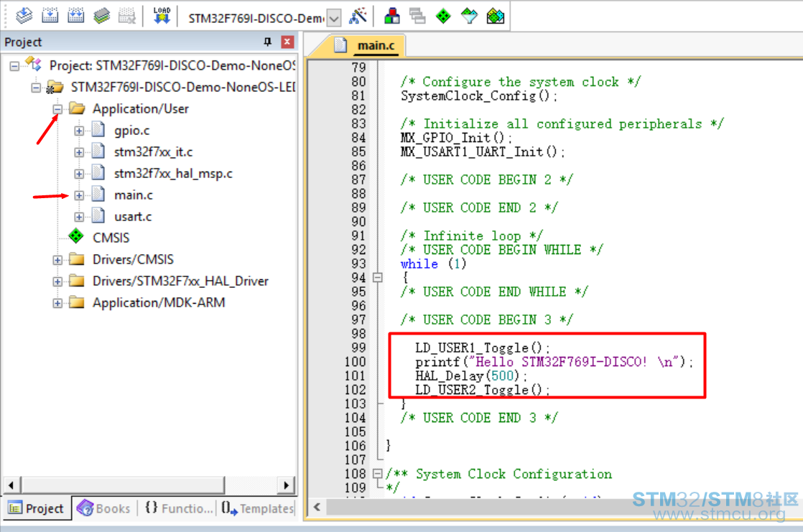Screen dimensions: 803x532
Task: Click the Application/User folder icon
Action: coord(77,108)
